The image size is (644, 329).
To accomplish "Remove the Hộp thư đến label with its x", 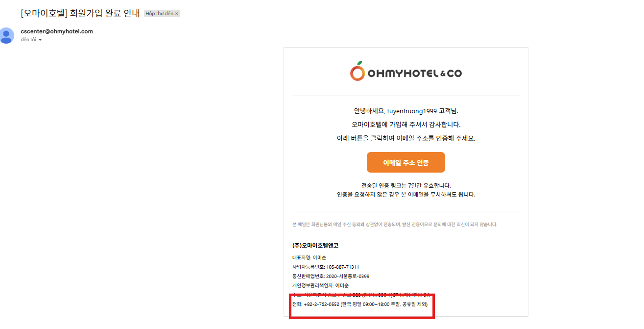I will 177,14.
